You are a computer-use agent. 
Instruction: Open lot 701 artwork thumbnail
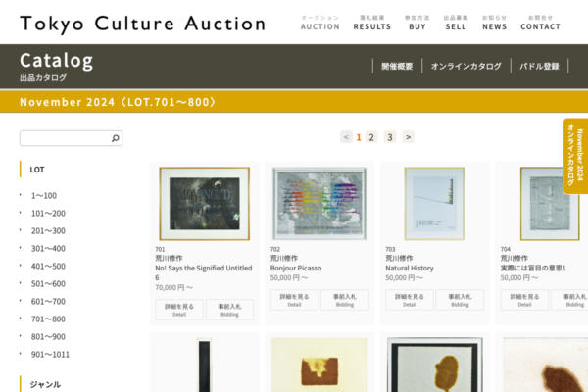[205, 204]
